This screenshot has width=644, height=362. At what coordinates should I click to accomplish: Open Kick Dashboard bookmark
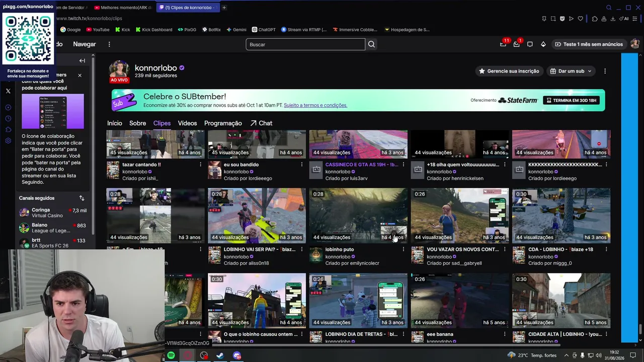click(153, 30)
